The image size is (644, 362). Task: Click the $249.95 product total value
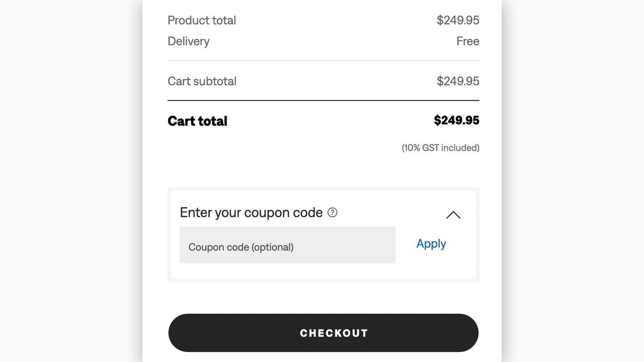(458, 20)
